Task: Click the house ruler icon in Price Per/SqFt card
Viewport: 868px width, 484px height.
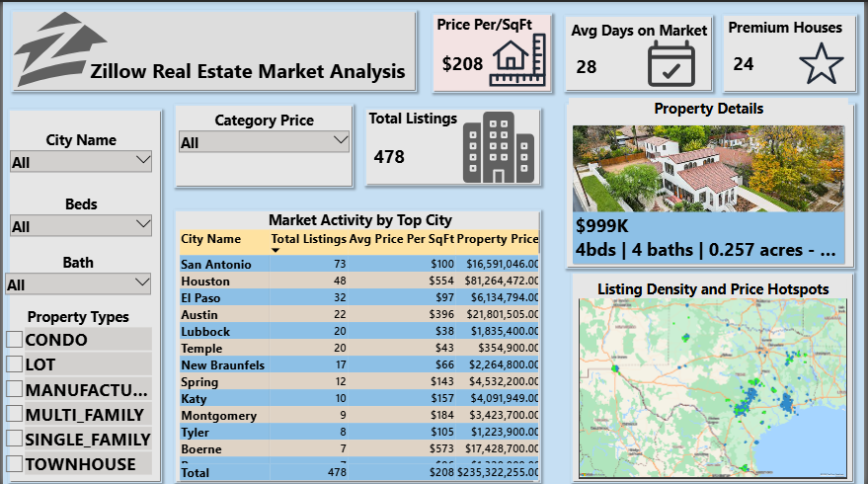Action: point(518,60)
